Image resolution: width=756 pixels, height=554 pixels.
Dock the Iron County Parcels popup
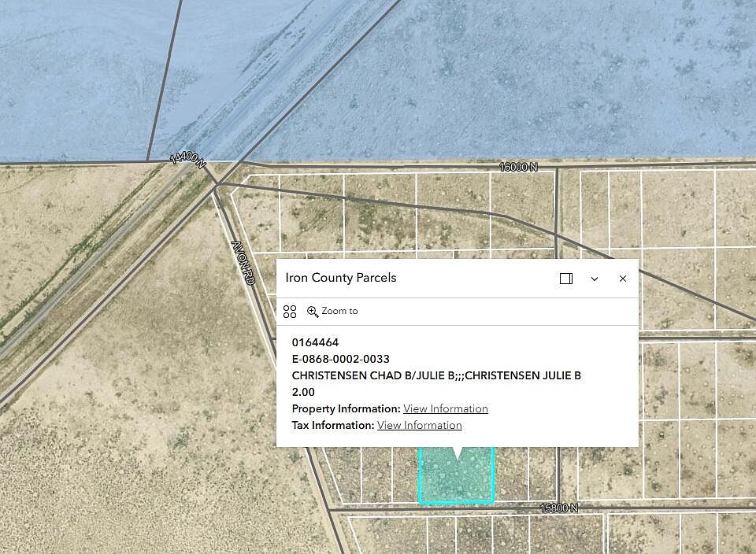(x=566, y=279)
